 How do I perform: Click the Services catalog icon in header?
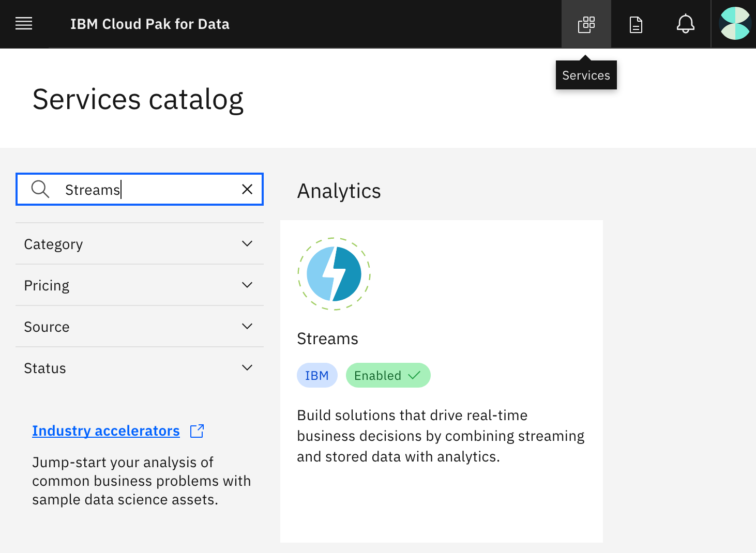(x=586, y=24)
